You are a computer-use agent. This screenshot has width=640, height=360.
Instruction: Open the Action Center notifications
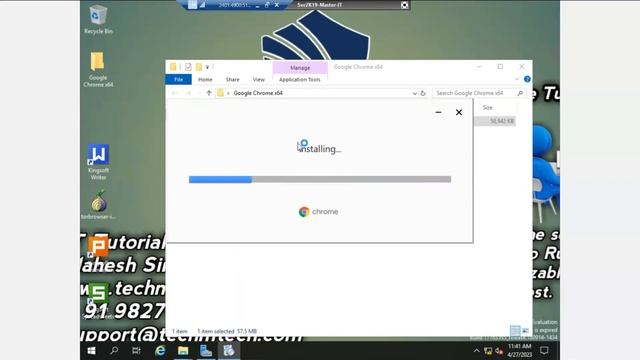[x=544, y=350]
